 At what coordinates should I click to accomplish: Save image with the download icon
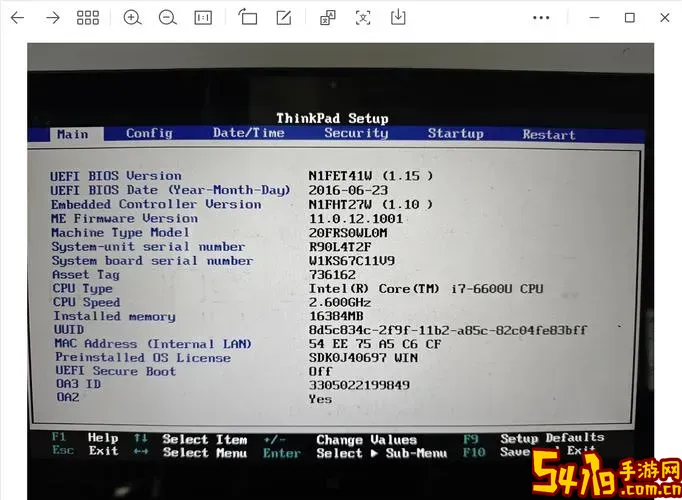coord(398,17)
